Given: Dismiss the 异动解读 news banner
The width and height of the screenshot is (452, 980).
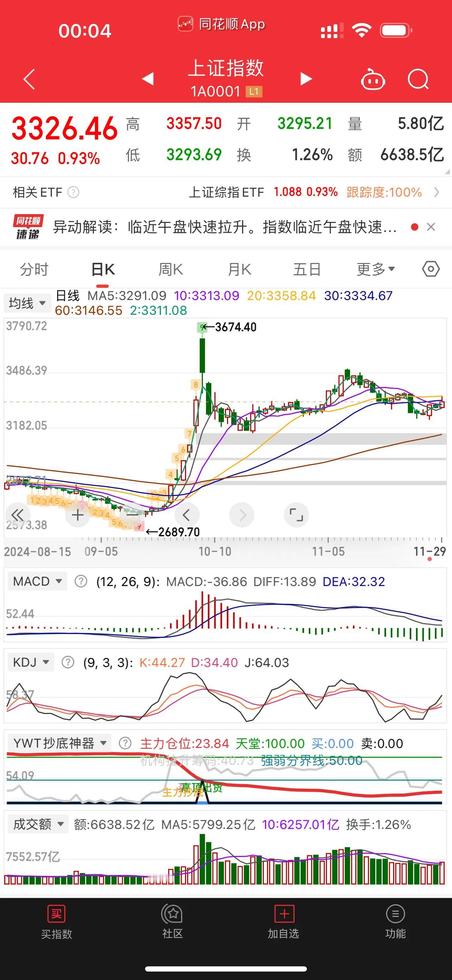Looking at the screenshot, I should tap(431, 227).
